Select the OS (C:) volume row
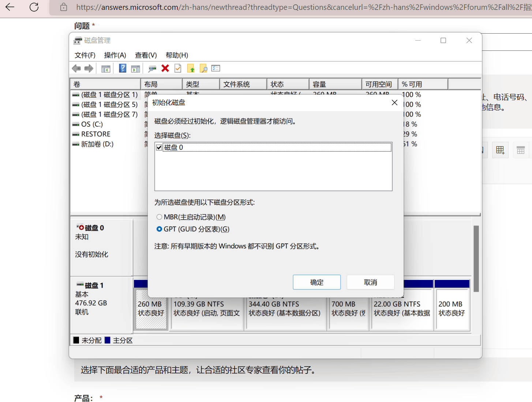 88,124
